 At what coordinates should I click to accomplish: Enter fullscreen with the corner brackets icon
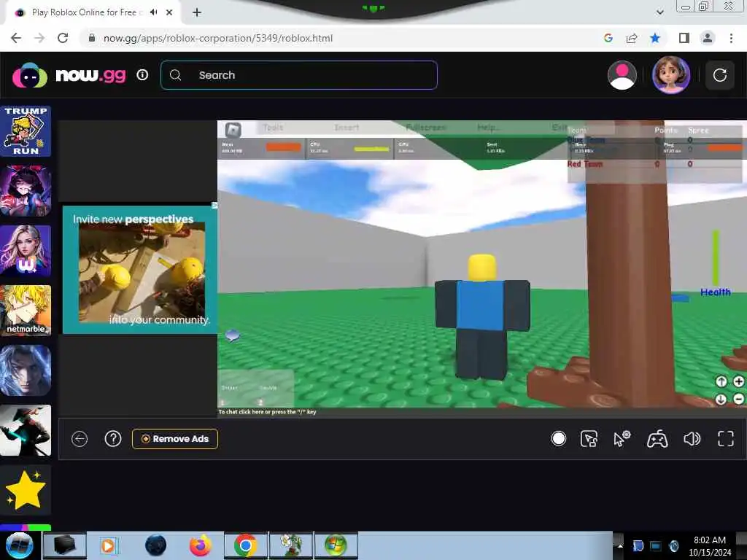(726, 438)
